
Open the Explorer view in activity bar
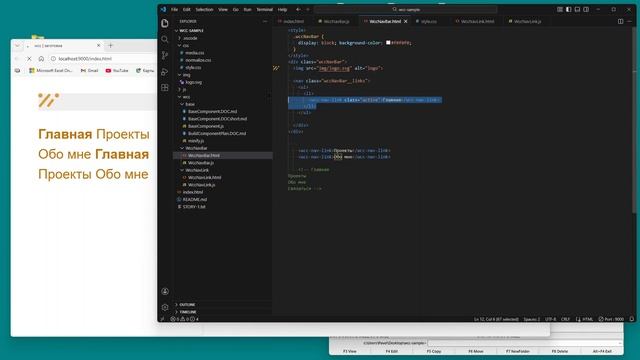[x=165, y=23]
